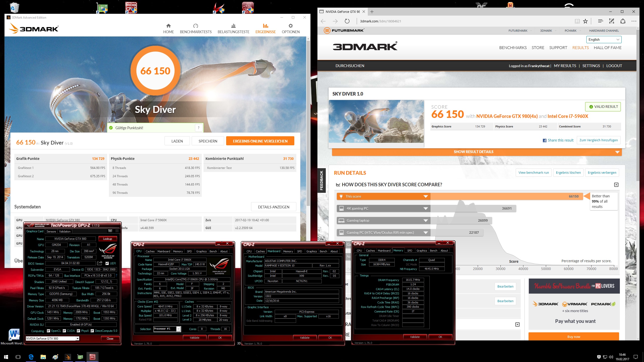The width and height of the screenshot is (644, 362).
Task: Toggle the DirectCompute 5.0 checkbox
Action: (92, 331)
